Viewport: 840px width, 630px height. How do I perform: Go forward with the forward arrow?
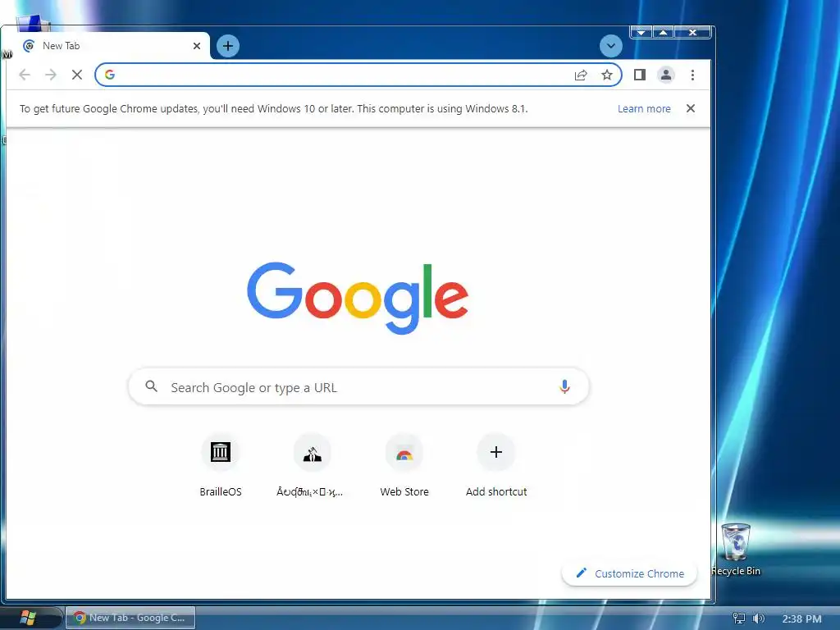(x=51, y=75)
